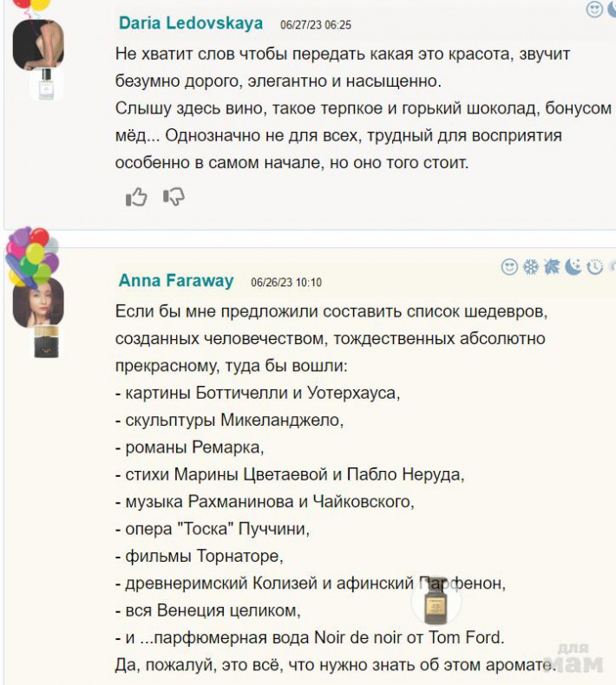Click the 06/26/23 10:10 review timestamp
Viewport: 616px width, 685px height.
click(286, 283)
